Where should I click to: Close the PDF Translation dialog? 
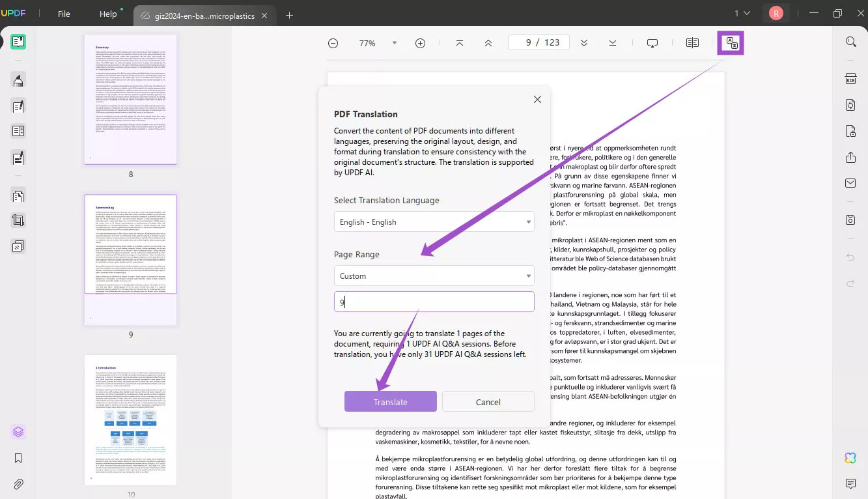pos(537,100)
